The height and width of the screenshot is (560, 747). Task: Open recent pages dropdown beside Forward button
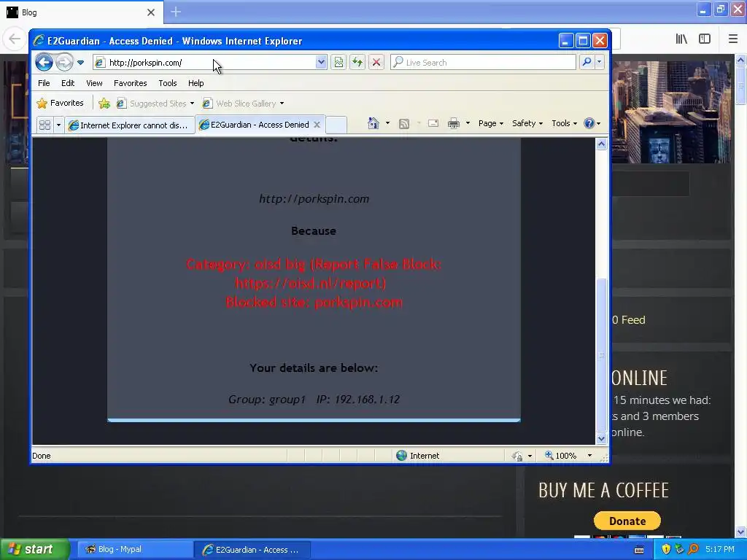click(x=80, y=63)
